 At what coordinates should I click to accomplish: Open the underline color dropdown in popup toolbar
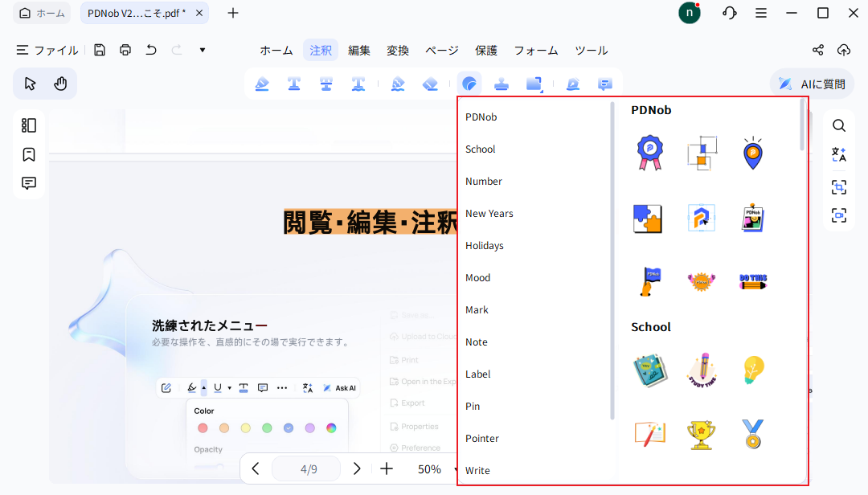click(227, 387)
